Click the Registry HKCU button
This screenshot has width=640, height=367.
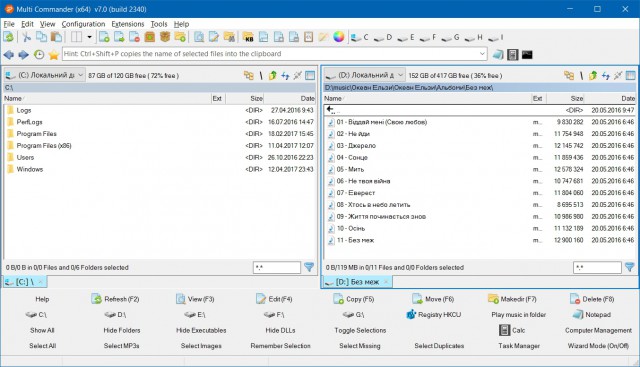pos(434,315)
